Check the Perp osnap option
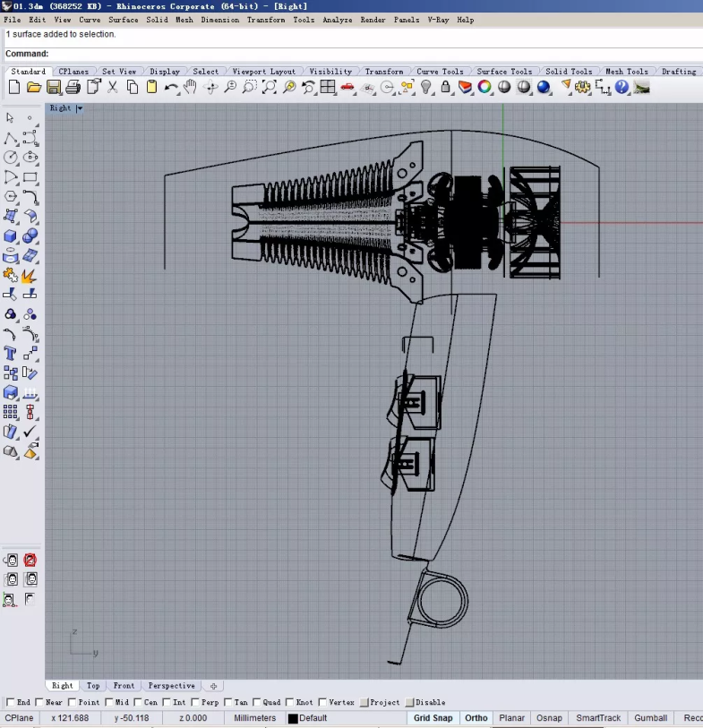This screenshot has height=728, width=703. [196, 703]
